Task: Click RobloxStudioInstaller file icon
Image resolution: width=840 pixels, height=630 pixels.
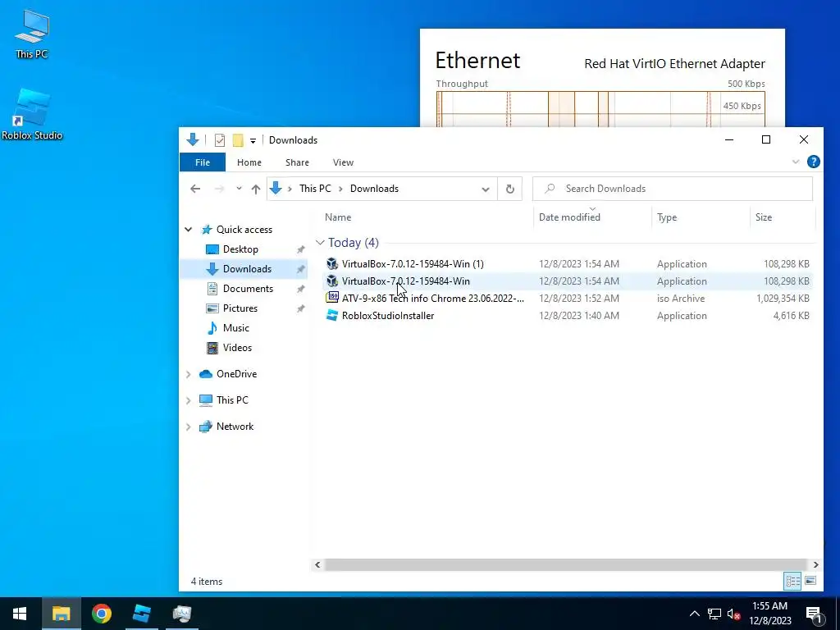Action: tap(332, 315)
